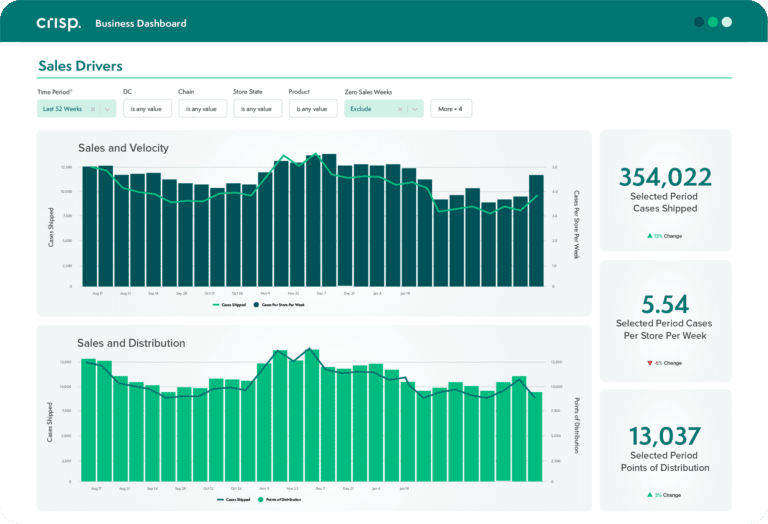
Task: Open the Store State filter field
Action: [258, 109]
